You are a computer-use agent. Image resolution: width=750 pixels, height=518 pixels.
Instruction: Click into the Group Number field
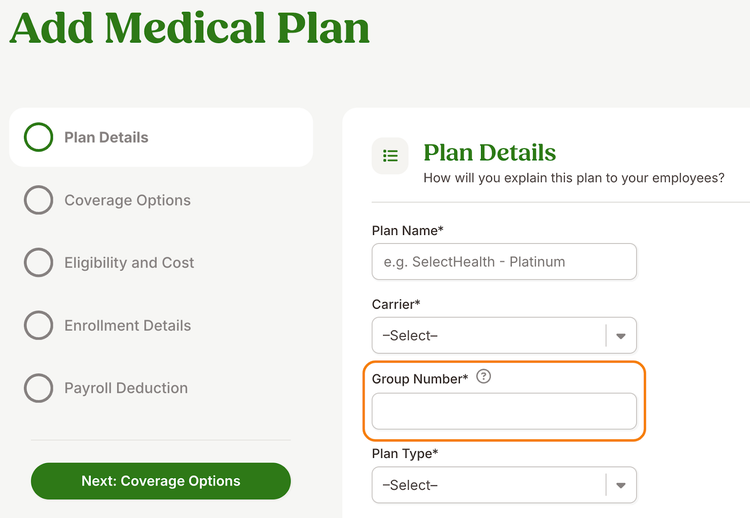point(504,411)
